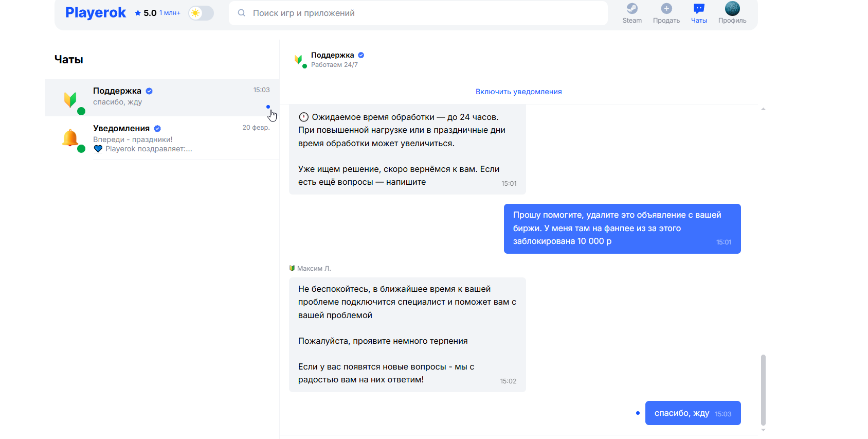Select the Поддержка chat in list
Image resolution: width=868 pixels, height=439 pixels.
(x=162, y=97)
